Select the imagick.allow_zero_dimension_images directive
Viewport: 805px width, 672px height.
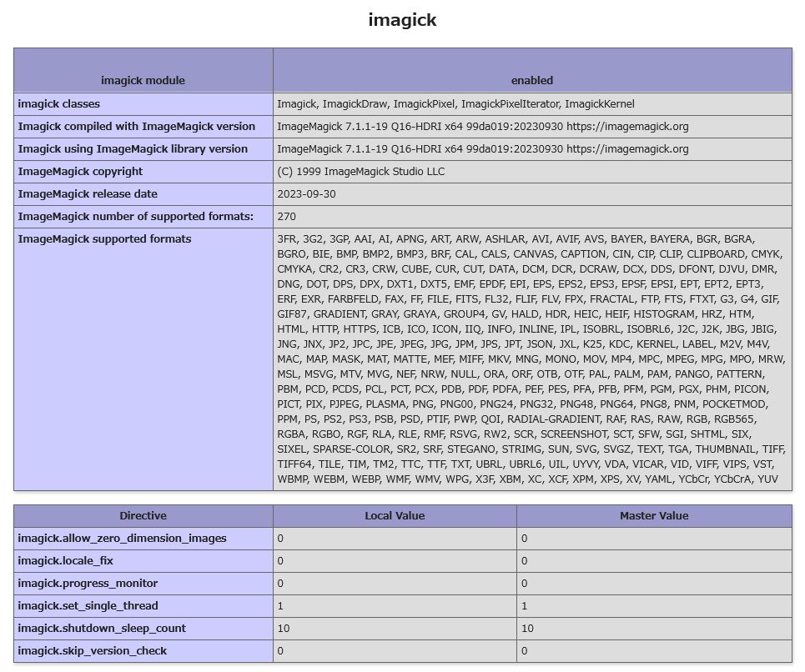(x=122, y=538)
